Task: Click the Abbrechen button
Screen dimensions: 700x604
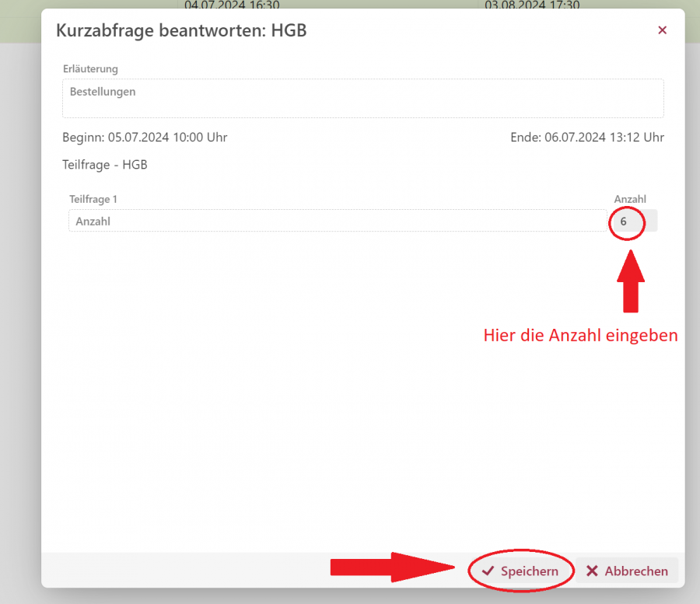Action: 627,571
